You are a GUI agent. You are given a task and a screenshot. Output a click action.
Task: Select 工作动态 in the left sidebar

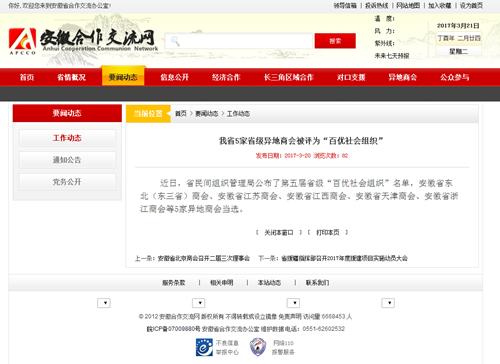(67, 138)
